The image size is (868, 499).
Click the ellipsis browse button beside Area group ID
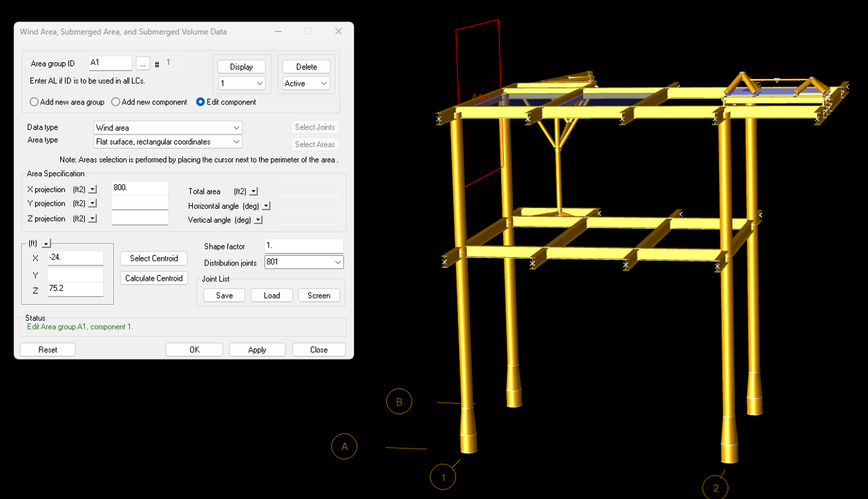point(143,64)
